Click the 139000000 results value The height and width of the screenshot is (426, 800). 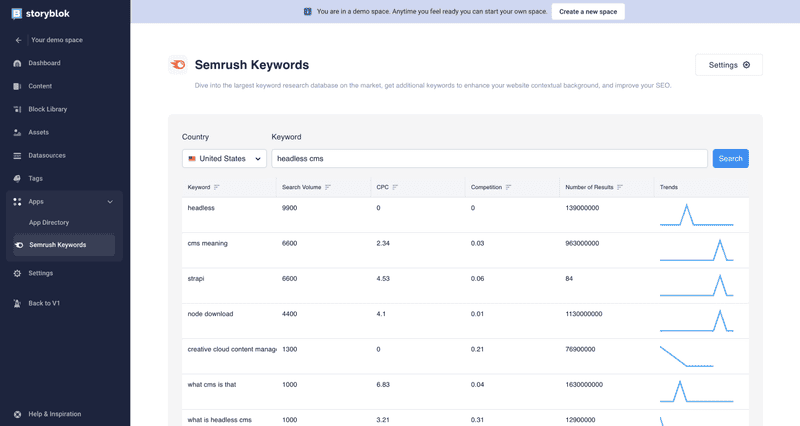[582, 208]
